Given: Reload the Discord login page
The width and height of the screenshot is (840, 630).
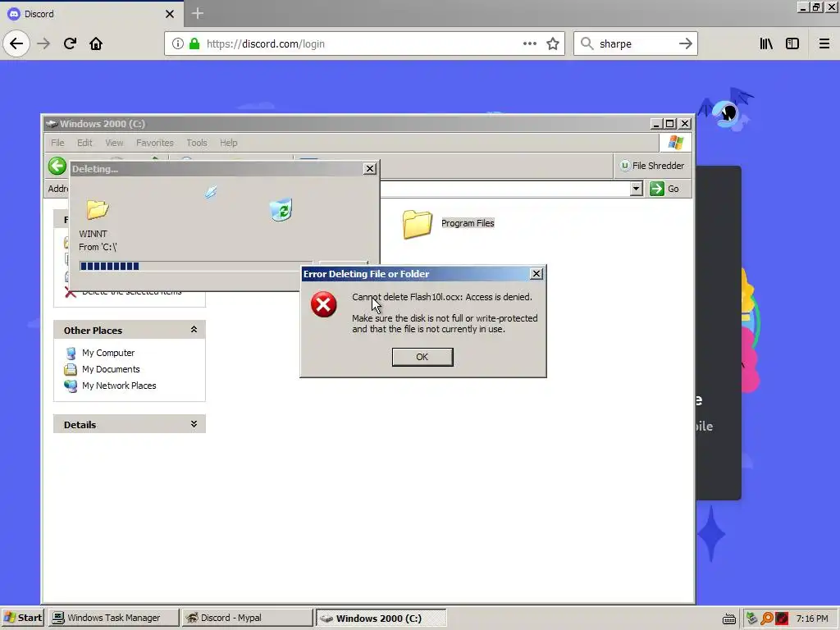Looking at the screenshot, I should [x=70, y=43].
